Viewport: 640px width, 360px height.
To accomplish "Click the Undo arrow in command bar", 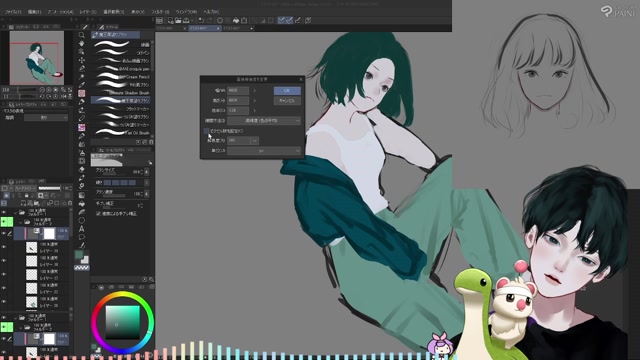I will [x=201, y=20].
